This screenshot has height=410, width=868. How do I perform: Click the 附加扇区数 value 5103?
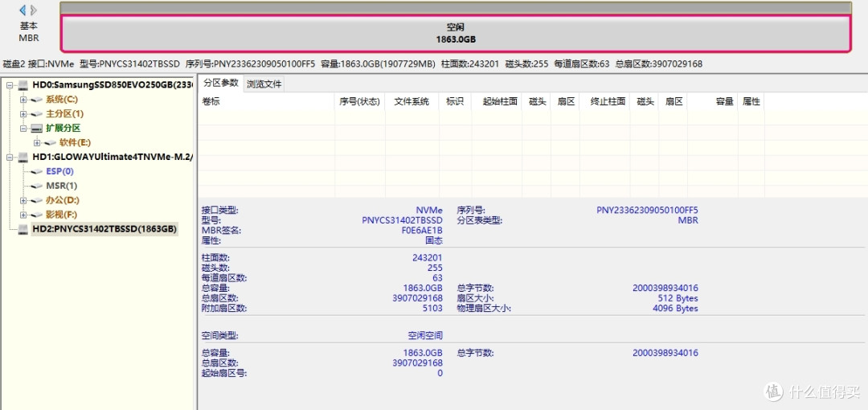432,309
